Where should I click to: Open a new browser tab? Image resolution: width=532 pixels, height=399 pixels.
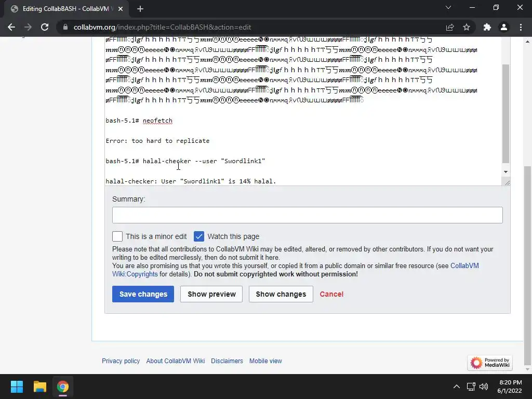140,9
